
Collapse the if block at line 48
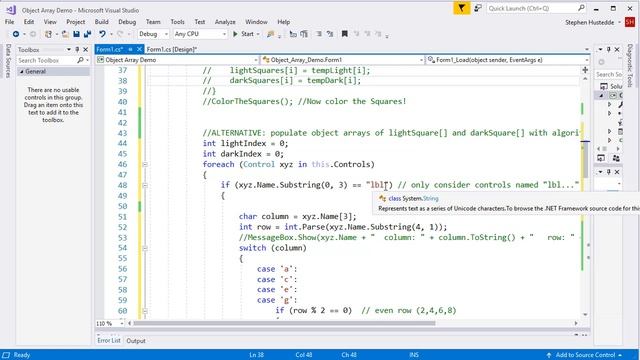click(144, 185)
